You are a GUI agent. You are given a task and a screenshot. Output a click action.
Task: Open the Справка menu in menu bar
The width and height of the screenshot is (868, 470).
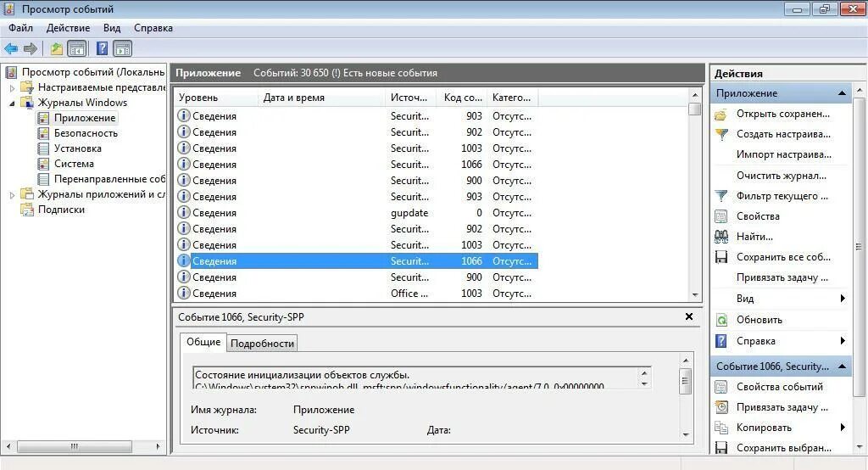pos(153,28)
